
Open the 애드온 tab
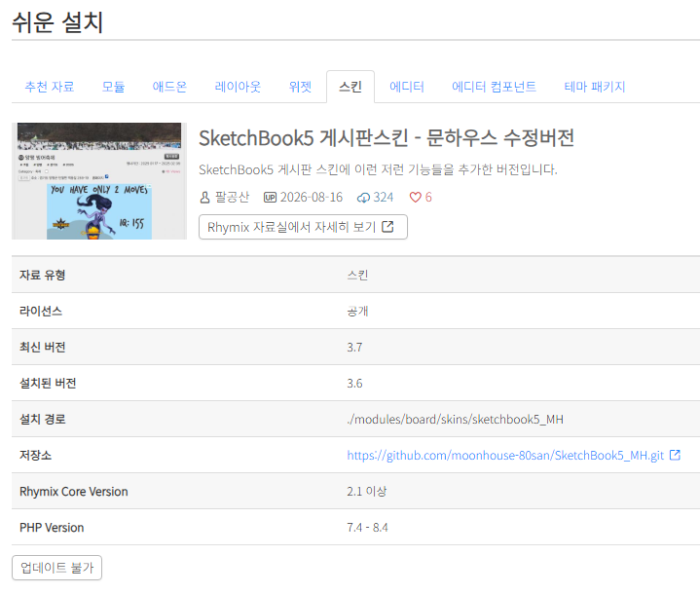(x=169, y=87)
